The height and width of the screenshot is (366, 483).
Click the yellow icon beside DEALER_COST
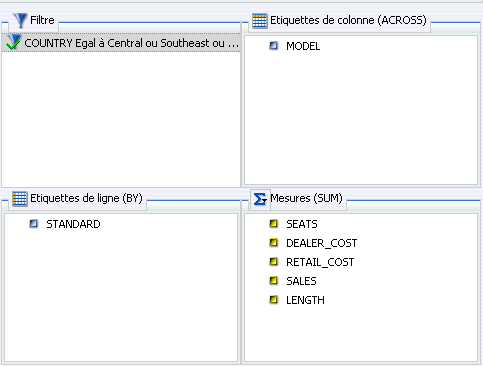273,243
